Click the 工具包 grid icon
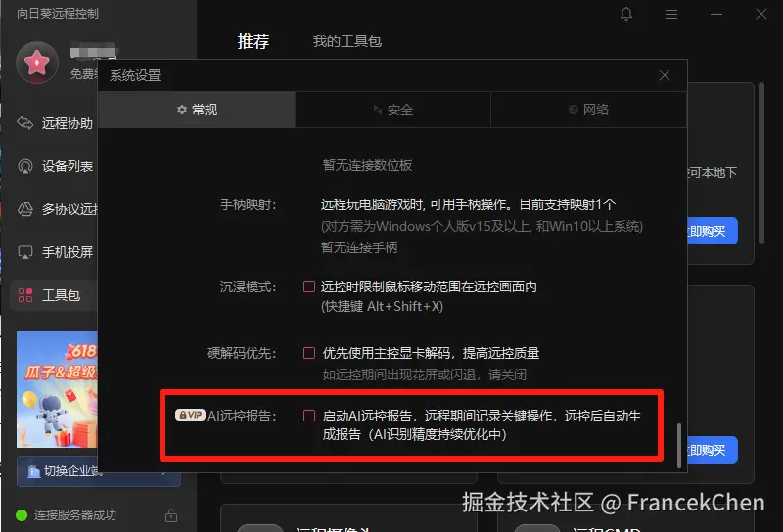Screen dimensions: 783x532 pyautogui.click(x=25, y=295)
